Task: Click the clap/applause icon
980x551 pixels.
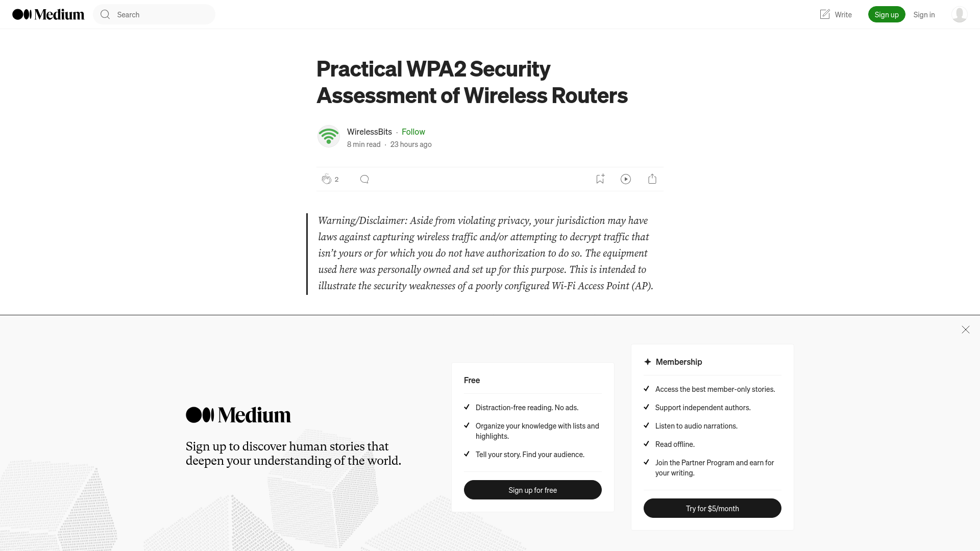Action: pos(327,178)
